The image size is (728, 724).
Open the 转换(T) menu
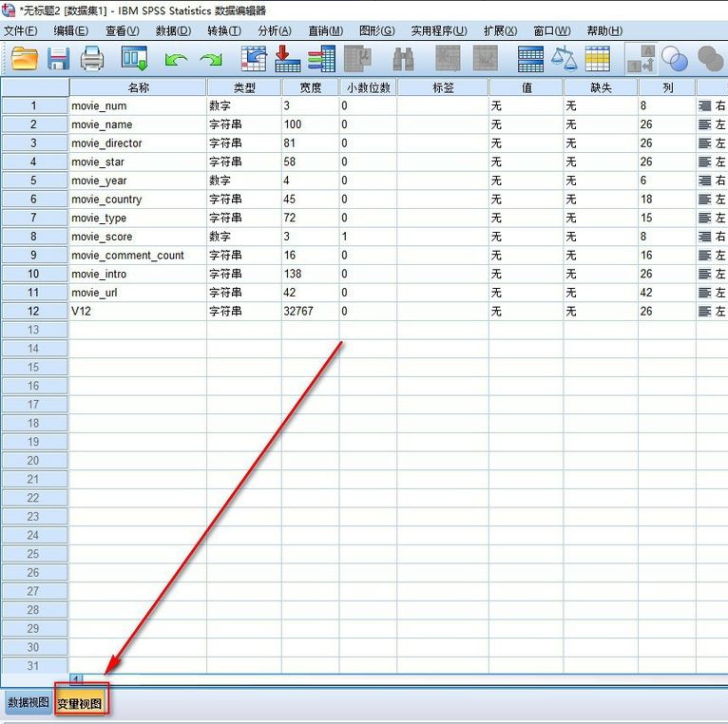pos(224,30)
